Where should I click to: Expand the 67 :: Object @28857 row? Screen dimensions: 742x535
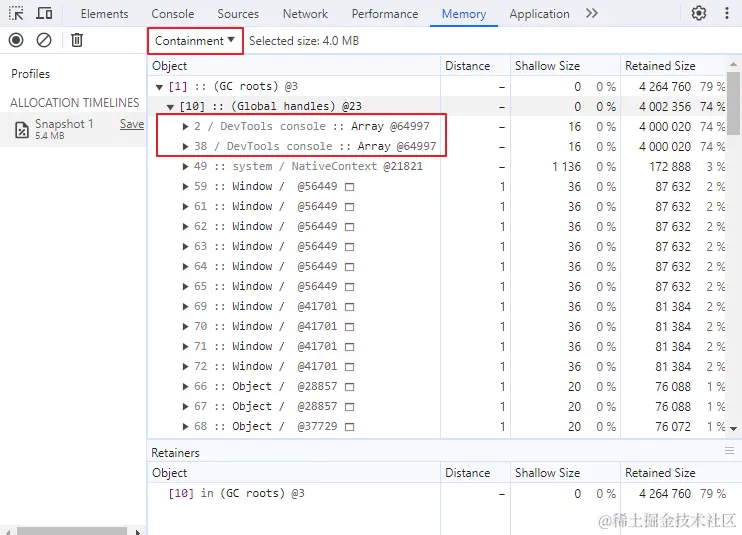[x=186, y=406]
